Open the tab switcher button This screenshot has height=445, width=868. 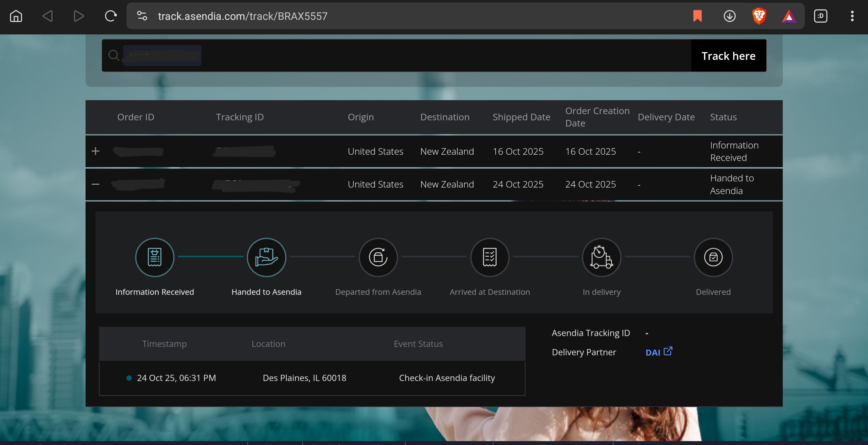coord(820,16)
